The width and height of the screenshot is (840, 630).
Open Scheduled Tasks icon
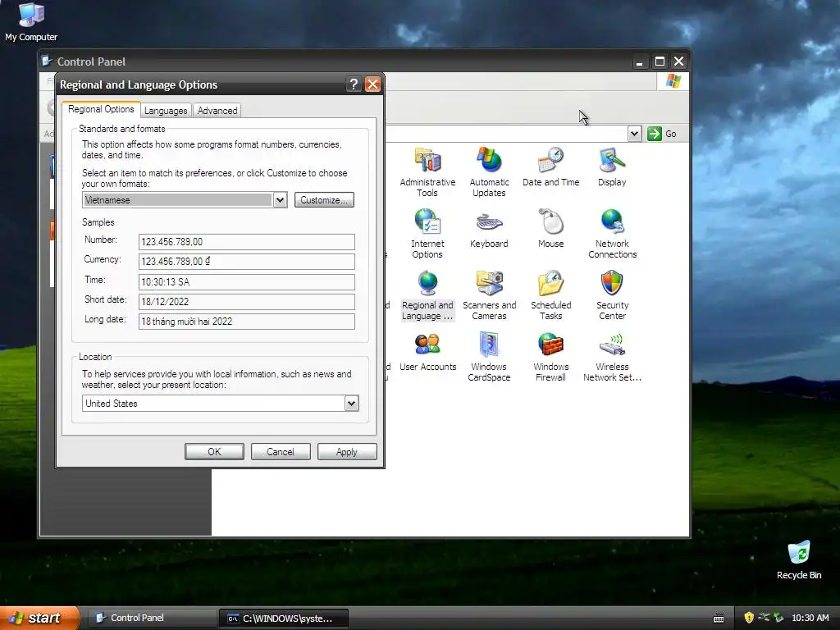[550, 295]
